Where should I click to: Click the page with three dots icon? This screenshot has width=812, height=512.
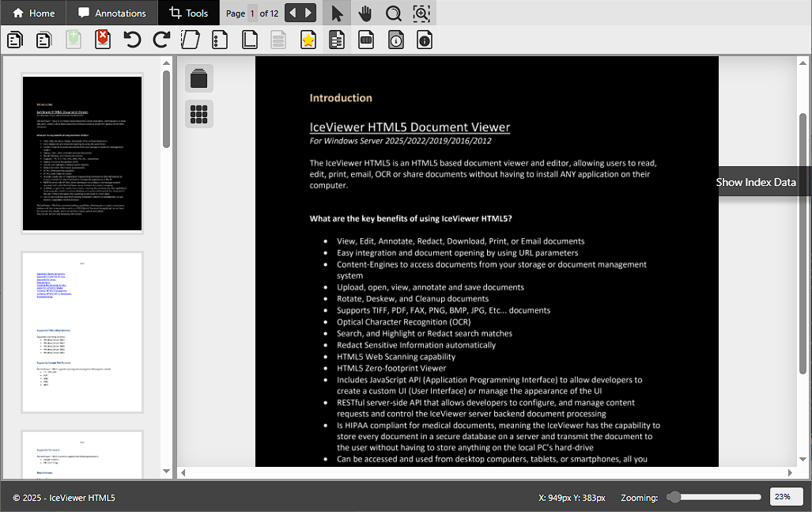220,40
